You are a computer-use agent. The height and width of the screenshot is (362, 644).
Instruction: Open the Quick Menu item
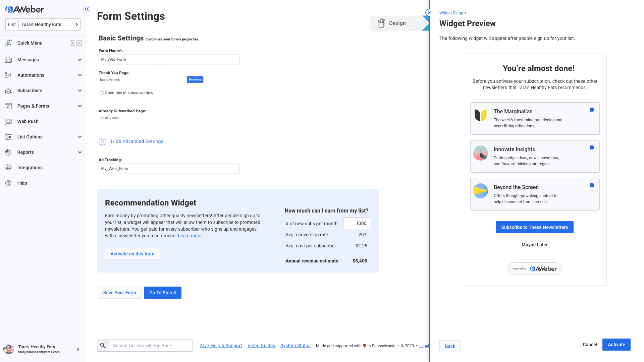tap(43, 43)
